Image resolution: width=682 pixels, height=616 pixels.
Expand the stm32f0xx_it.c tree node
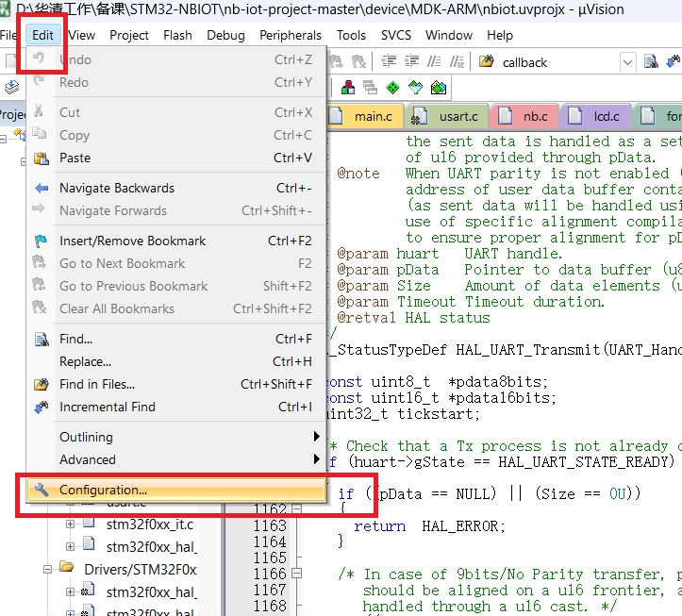pos(70,524)
